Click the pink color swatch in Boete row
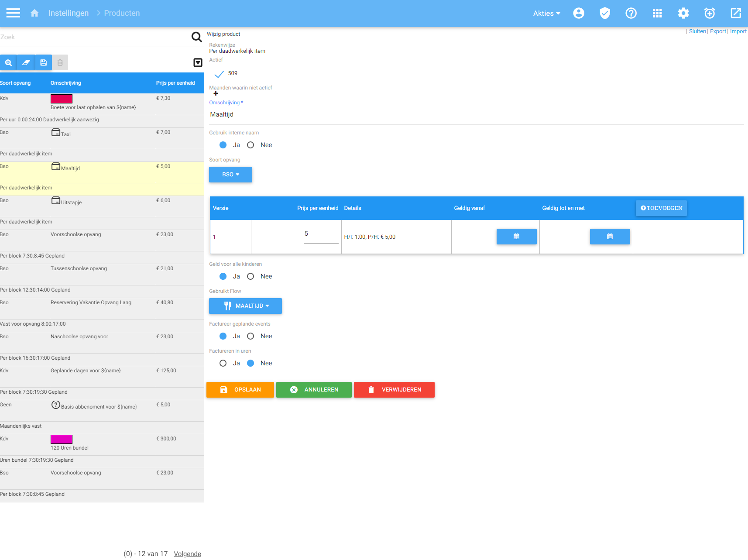 pos(62,99)
